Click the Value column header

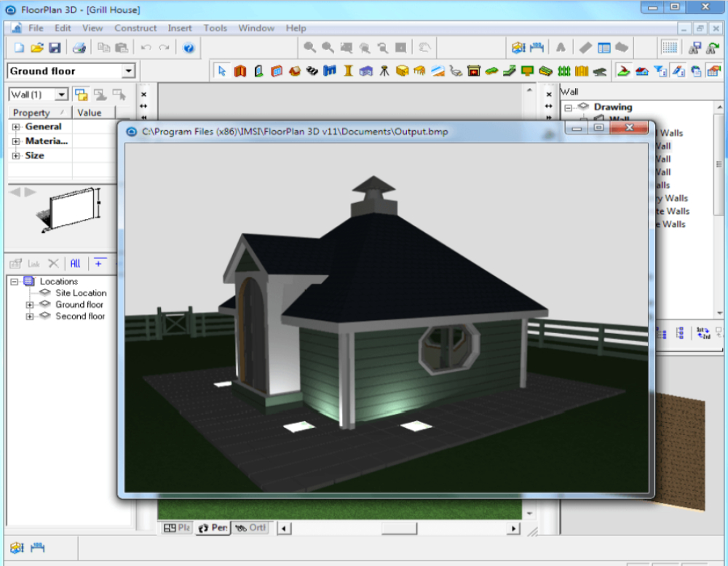(x=95, y=113)
